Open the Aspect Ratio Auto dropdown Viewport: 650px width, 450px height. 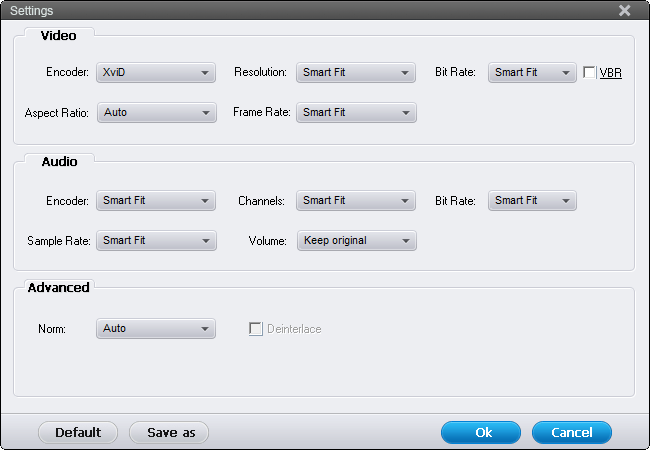(157, 113)
